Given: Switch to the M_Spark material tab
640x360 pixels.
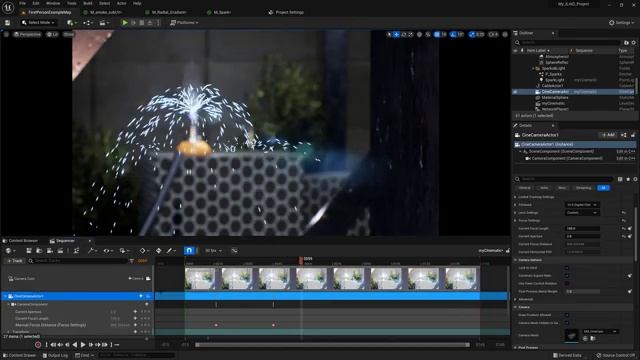Looking at the screenshot, I should coord(219,12).
